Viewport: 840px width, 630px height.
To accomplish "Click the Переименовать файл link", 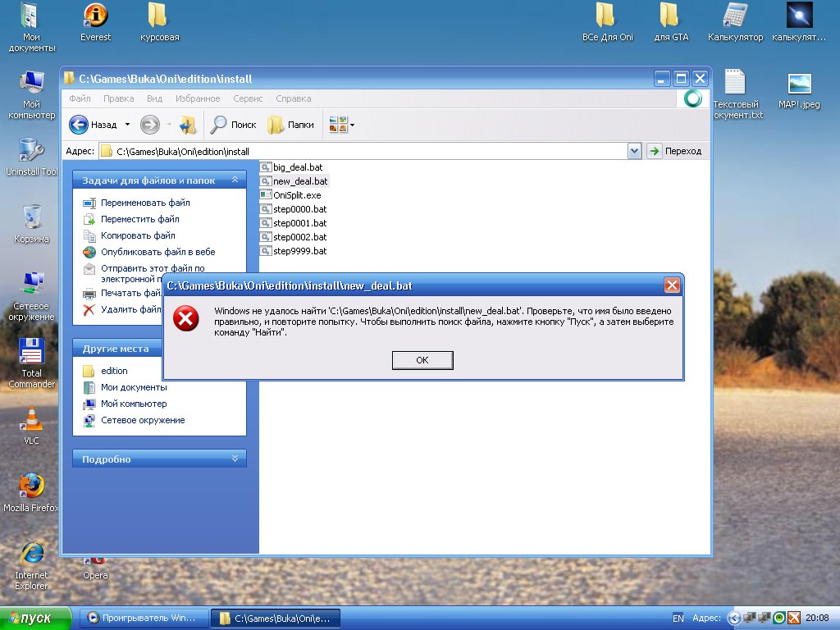I will [145, 203].
